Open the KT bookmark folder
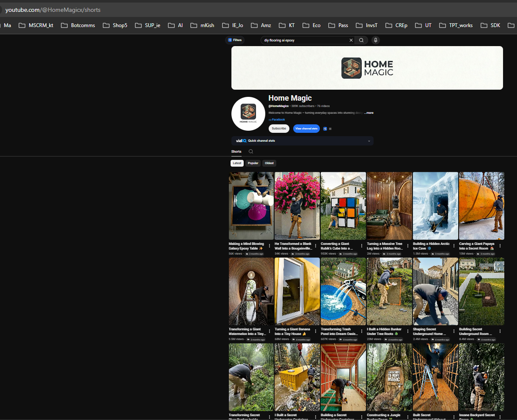517x420 pixels. pyautogui.click(x=287, y=25)
